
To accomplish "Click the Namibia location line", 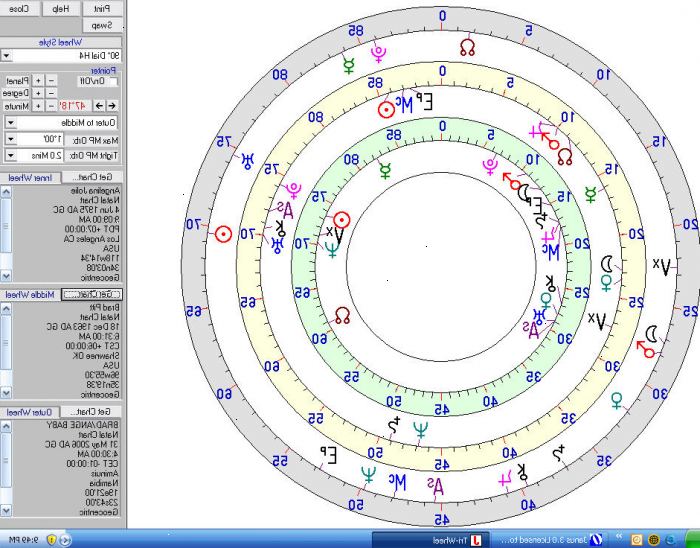I will click(x=105, y=483).
